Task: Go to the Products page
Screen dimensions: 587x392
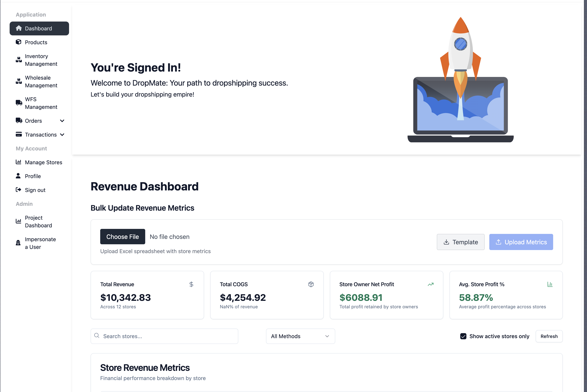Action: [x=39, y=42]
